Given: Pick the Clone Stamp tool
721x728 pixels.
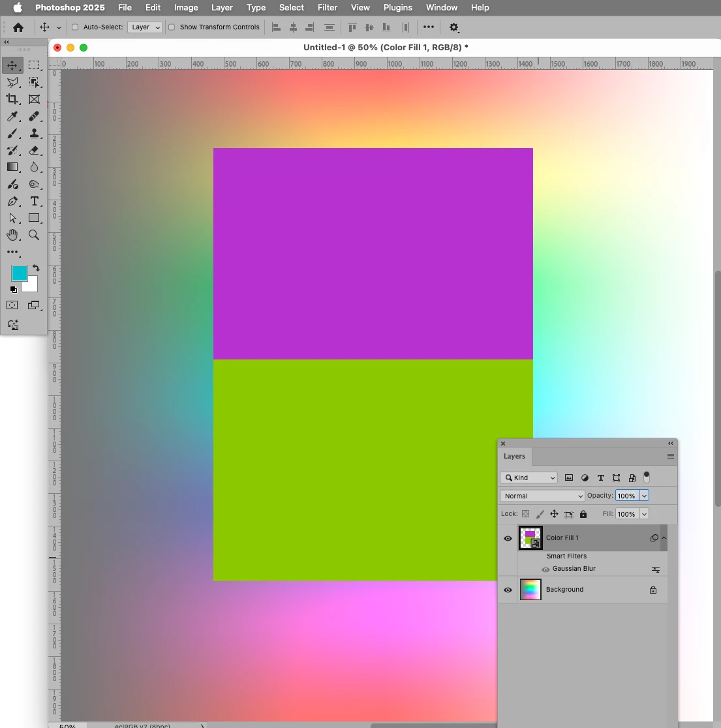Looking at the screenshot, I should coord(34,134).
